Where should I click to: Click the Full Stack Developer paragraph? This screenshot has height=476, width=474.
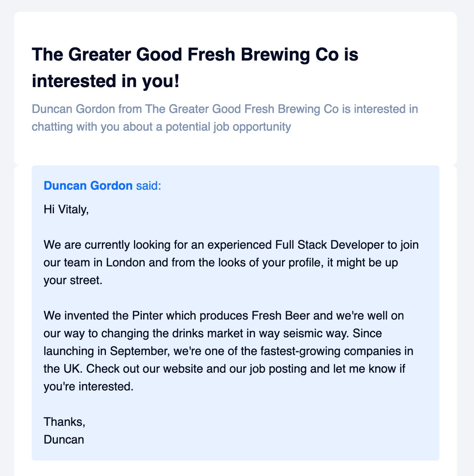click(x=231, y=263)
